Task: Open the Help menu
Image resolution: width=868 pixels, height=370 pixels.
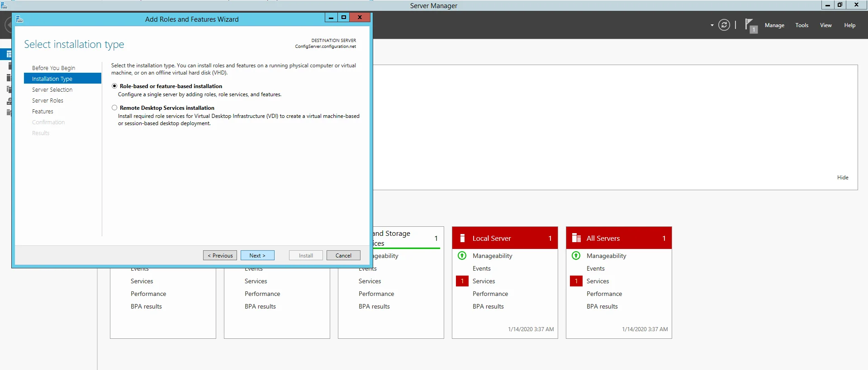Action: coord(849,25)
